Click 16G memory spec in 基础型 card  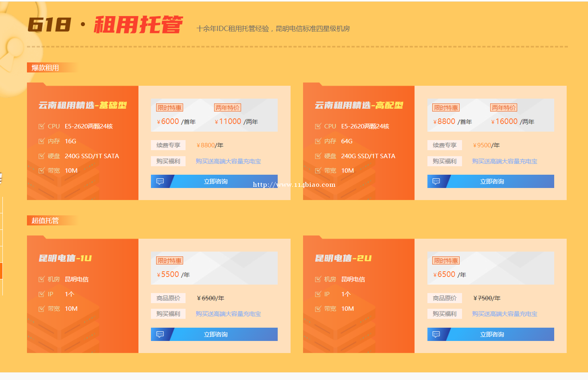70,141
